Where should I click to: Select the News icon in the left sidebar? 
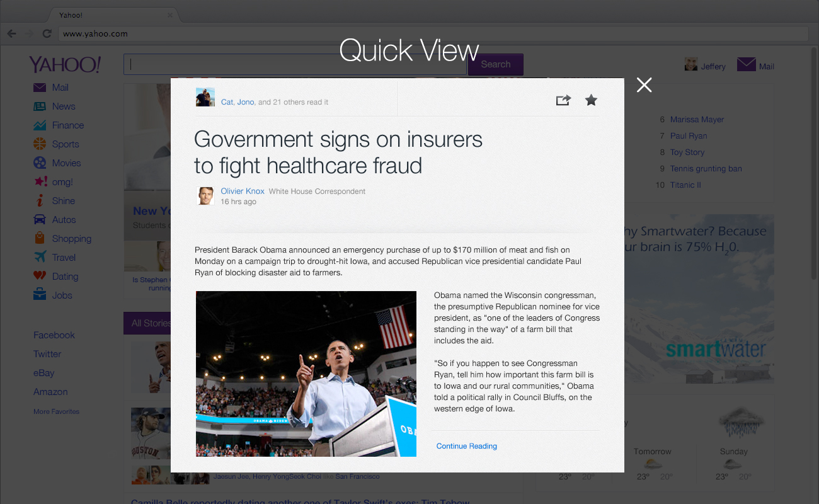(40, 106)
